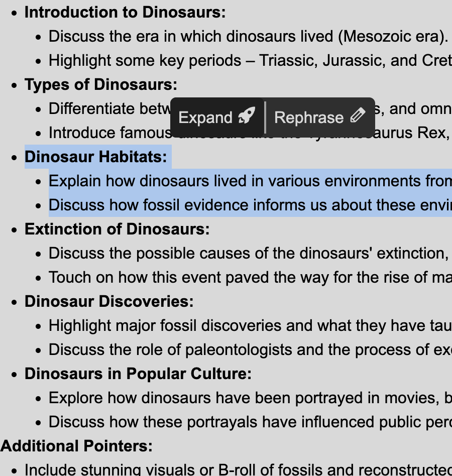Click the sub-bullet beside the Mesozoic era line
This screenshot has height=476, width=452.
coord(37,36)
